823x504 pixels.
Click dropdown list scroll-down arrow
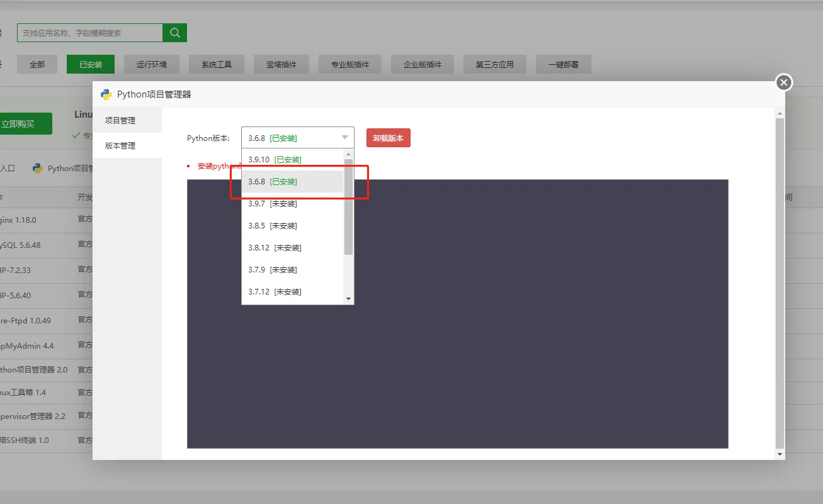(x=349, y=299)
